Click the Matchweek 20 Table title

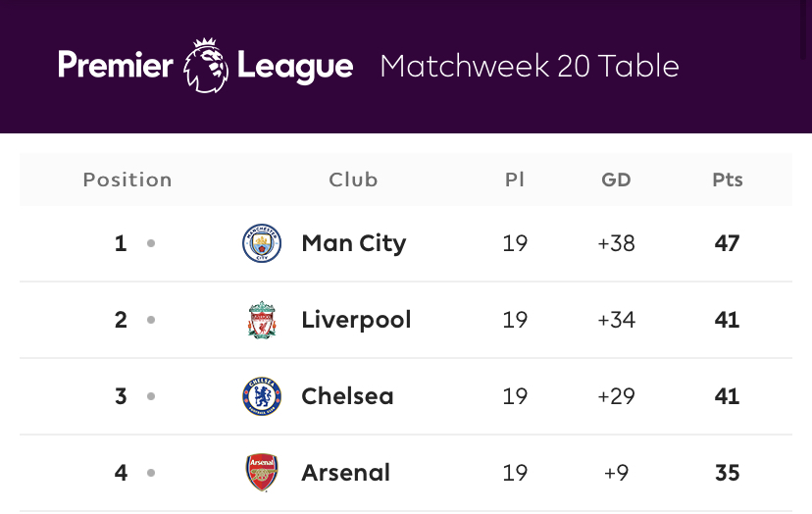(x=530, y=66)
